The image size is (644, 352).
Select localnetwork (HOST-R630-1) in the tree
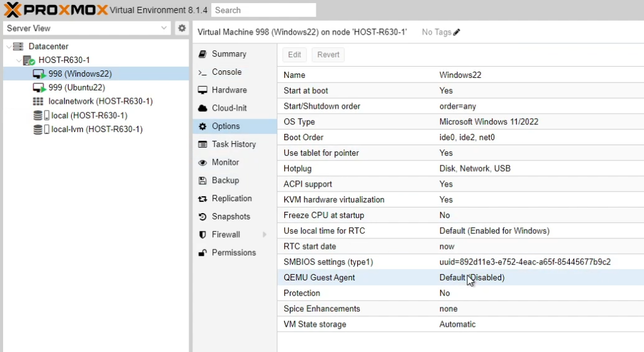96,101
